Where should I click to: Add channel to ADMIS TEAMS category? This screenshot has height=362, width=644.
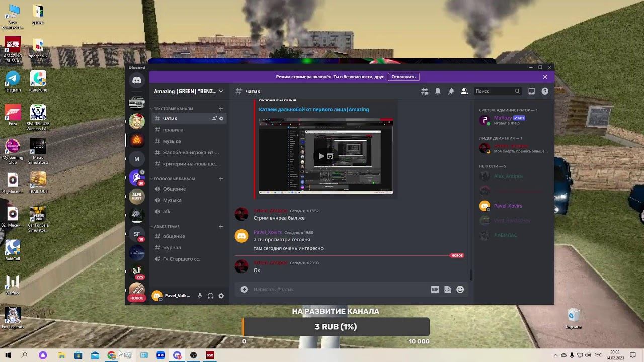(221, 227)
